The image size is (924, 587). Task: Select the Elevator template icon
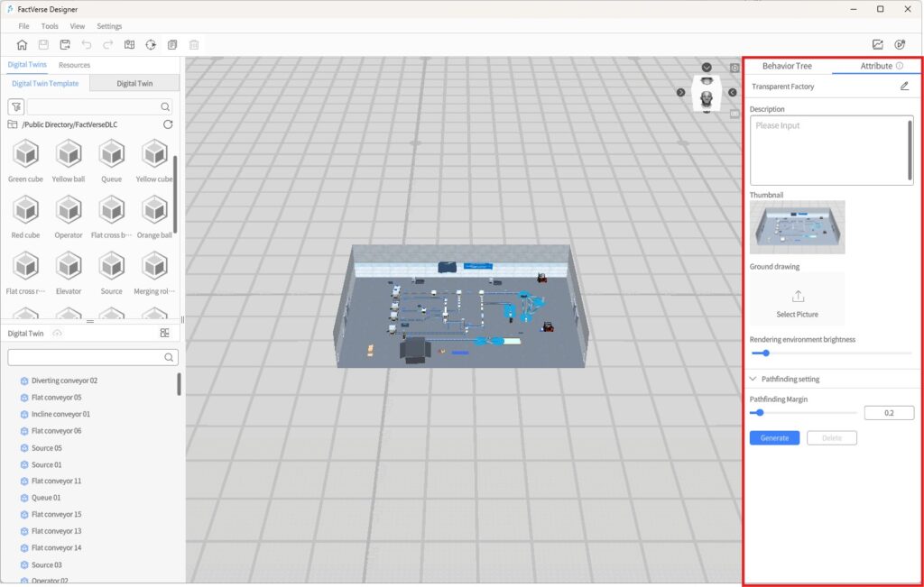69,266
